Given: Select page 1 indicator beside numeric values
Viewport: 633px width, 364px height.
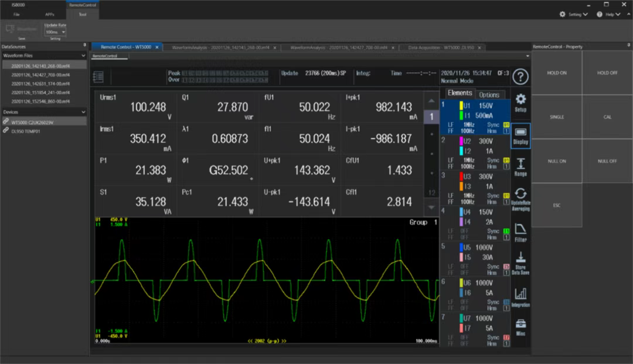Looking at the screenshot, I should tap(431, 117).
